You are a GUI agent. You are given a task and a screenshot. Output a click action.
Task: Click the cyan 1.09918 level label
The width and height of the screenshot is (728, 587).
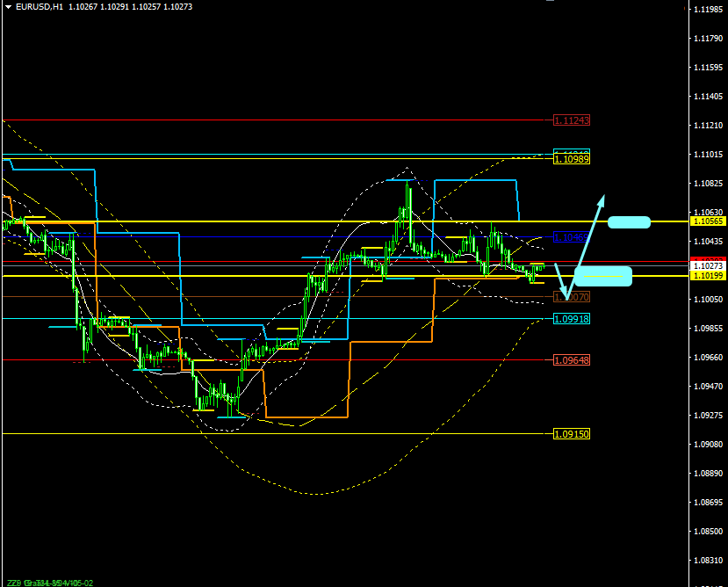571,319
